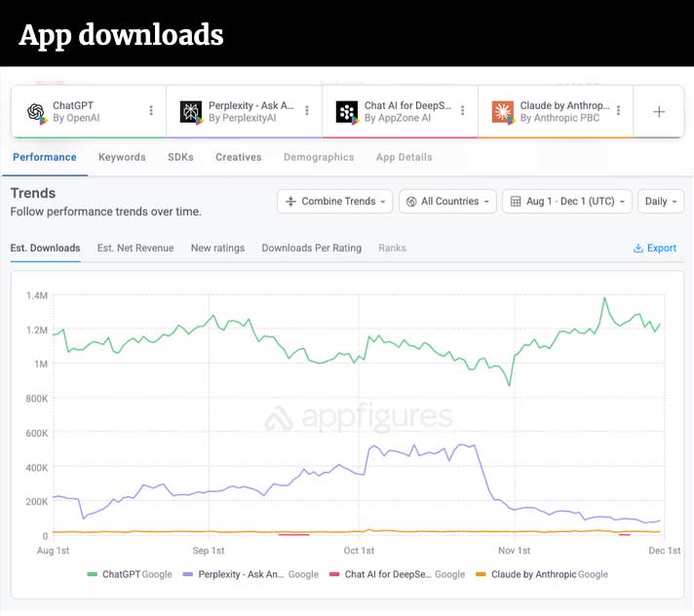Toggle the Perplexity - Ask An... legend series
The height and width of the screenshot is (616, 694).
[251, 574]
